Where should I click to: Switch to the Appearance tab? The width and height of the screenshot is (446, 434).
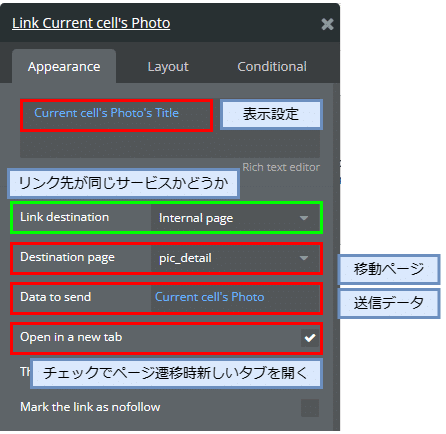[64, 66]
